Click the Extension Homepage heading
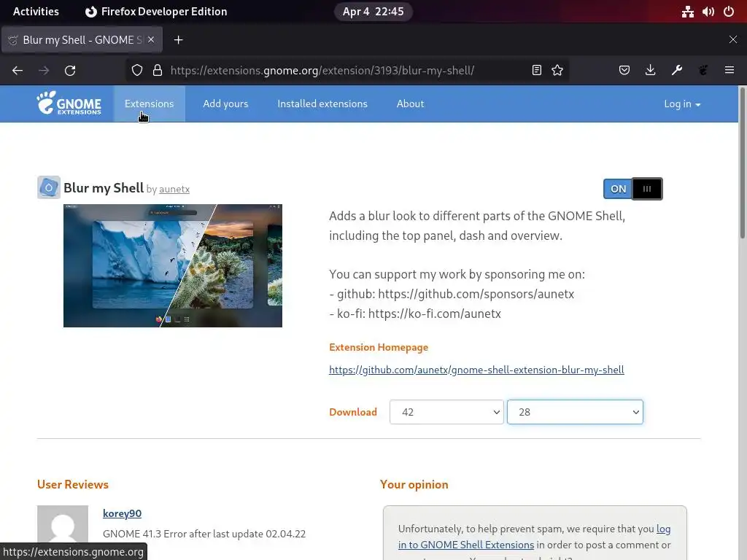Image resolution: width=747 pixels, height=560 pixels. tap(379, 347)
